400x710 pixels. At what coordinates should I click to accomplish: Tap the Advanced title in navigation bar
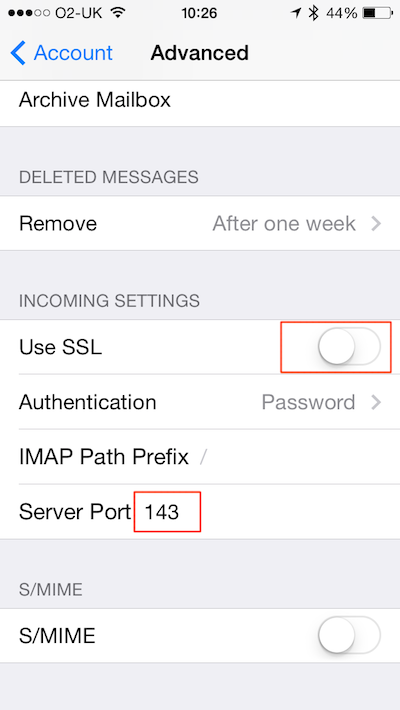point(200,53)
